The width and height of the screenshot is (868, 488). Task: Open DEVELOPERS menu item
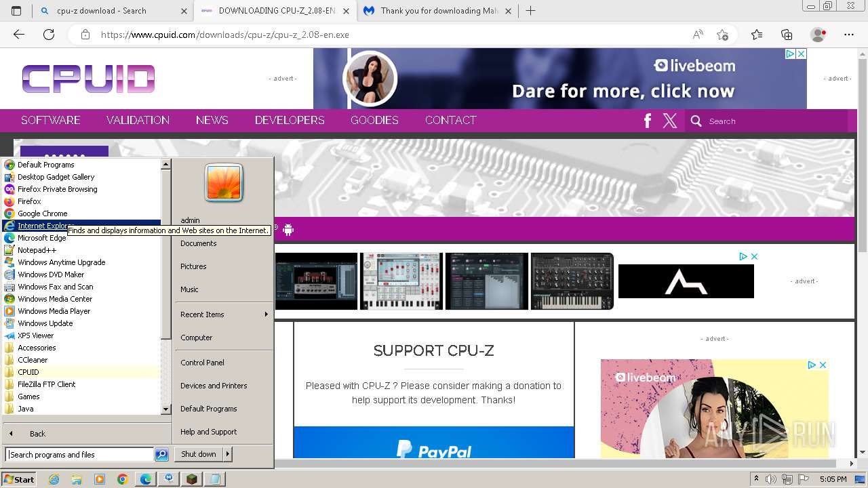coord(290,120)
